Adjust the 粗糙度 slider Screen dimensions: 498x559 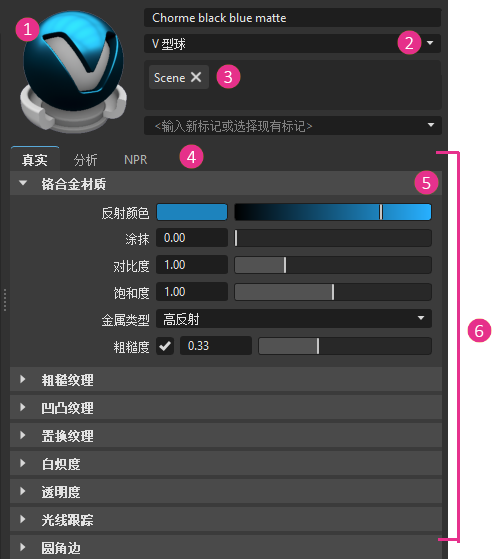point(345,346)
